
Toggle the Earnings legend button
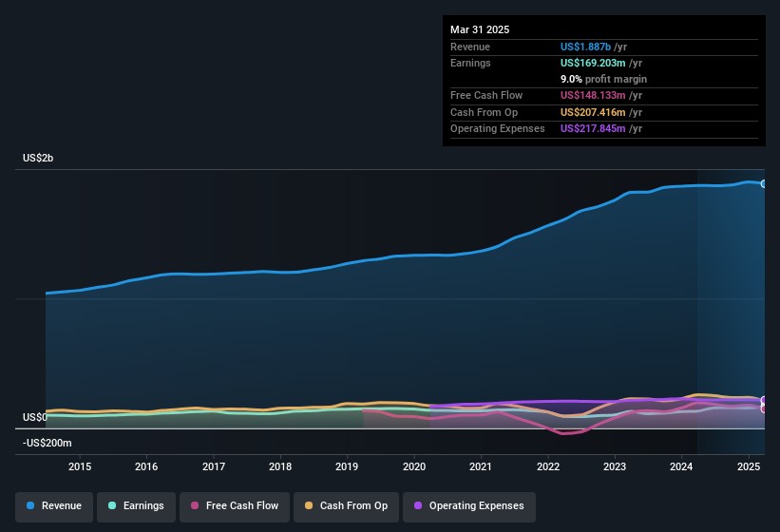pyautogui.click(x=136, y=506)
